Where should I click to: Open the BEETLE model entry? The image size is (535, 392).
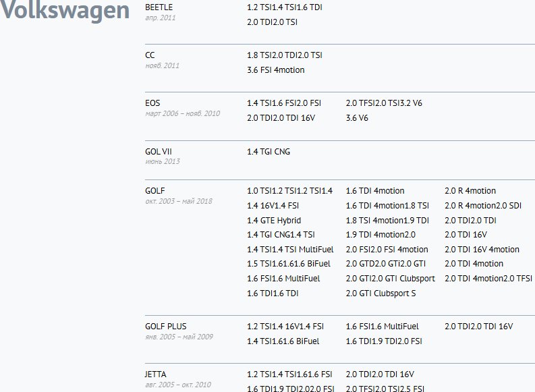[159, 7]
